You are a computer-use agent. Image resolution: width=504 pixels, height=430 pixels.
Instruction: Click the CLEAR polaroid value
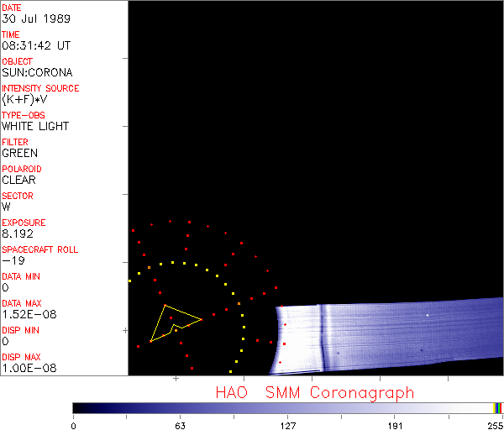(19, 180)
